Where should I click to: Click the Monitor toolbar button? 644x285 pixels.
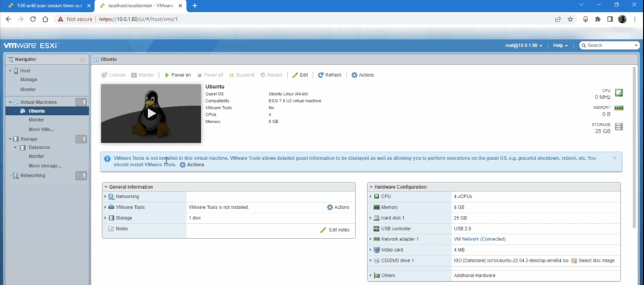(x=143, y=75)
